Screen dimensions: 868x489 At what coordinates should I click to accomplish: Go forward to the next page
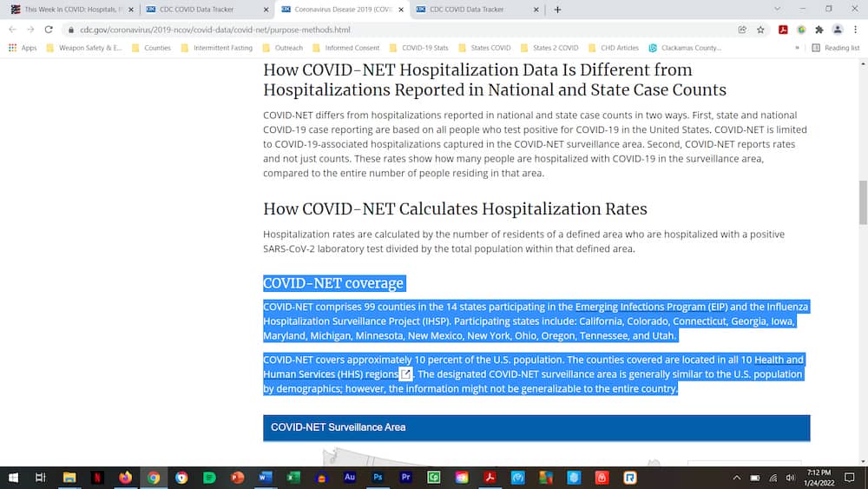[x=30, y=30]
